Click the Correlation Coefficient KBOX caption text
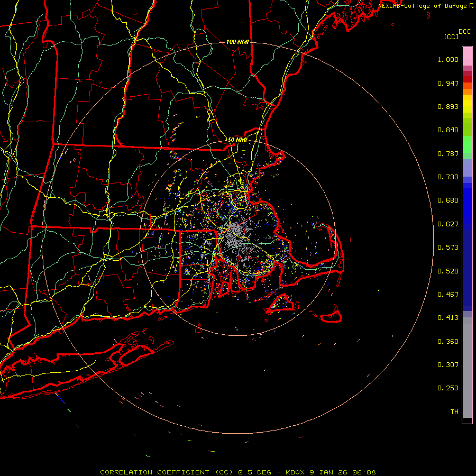476x476 pixels. pyautogui.click(x=238, y=472)
